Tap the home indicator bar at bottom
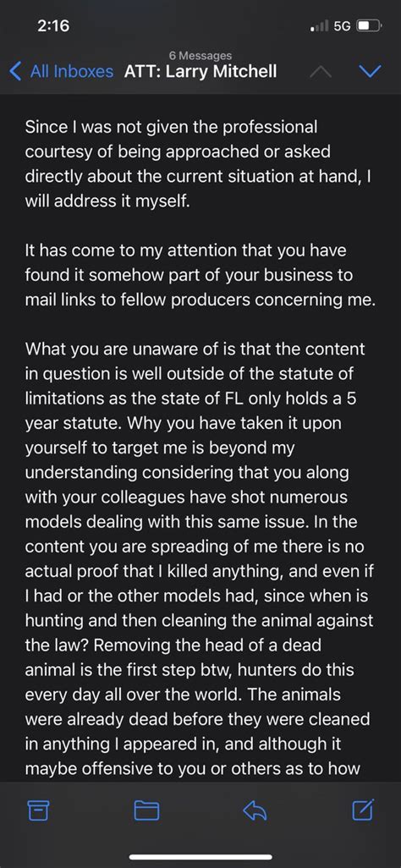The width and height of the screenshot is (401, 868). tap(200, 858)
